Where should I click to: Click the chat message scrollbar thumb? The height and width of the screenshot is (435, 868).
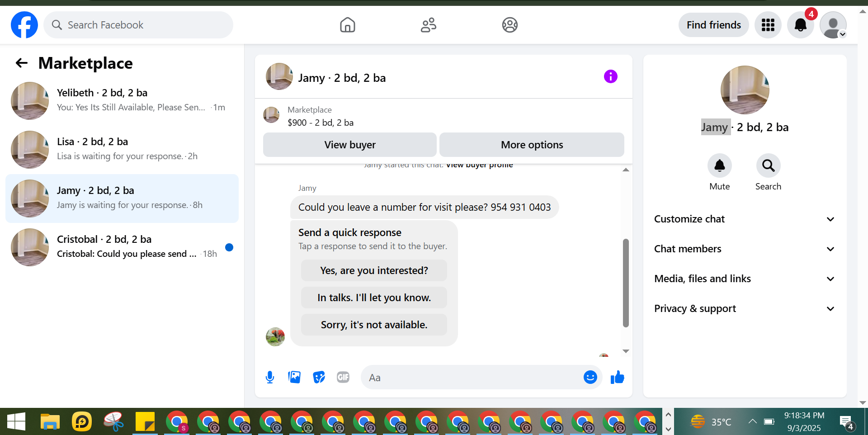pyautogui.click(x=626, y=283)
